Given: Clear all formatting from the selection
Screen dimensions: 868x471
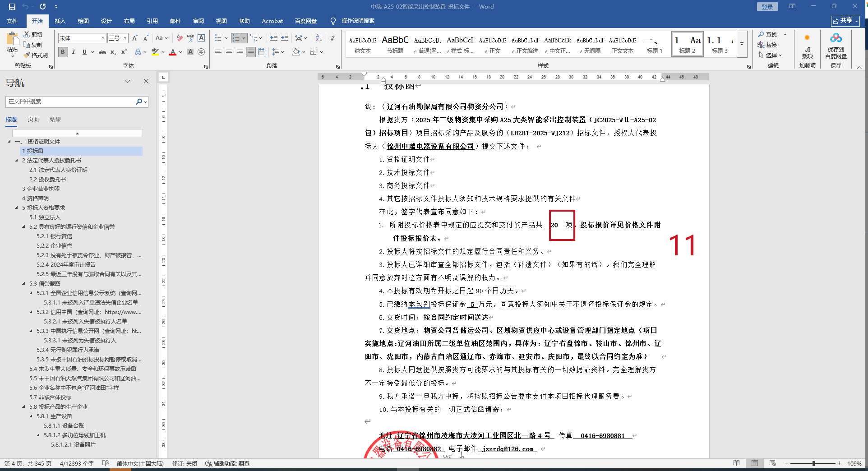Looking at the screenshot, I should pos(180,38).
